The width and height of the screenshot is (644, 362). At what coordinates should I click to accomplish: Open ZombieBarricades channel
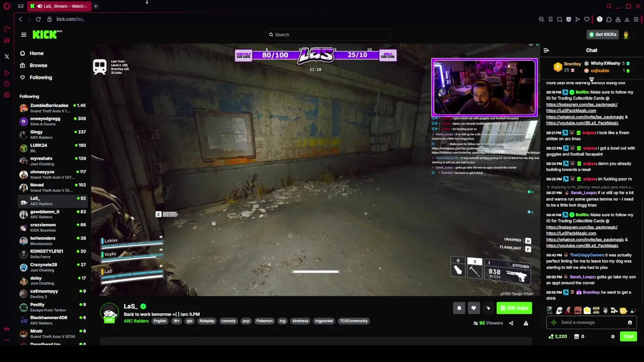[52, 108]
